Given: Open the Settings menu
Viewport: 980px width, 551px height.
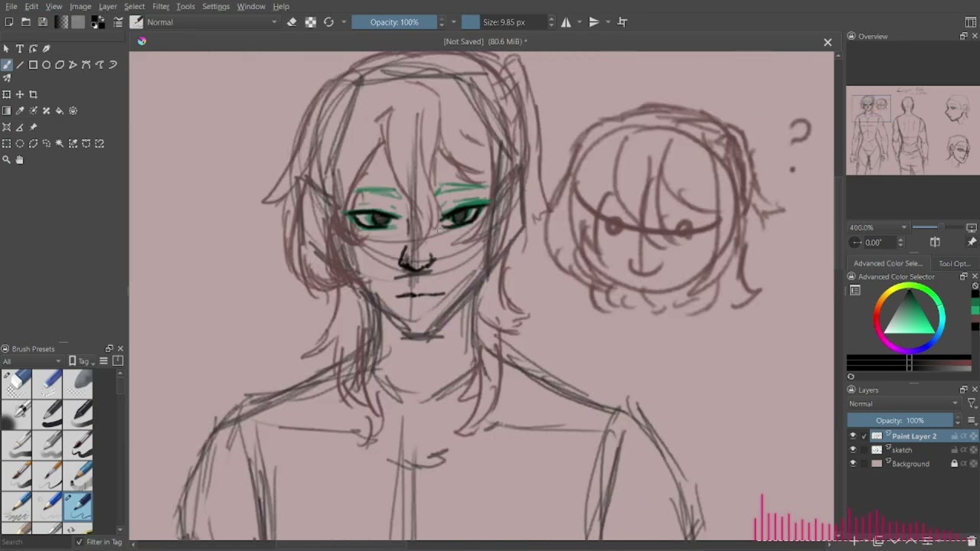Looking at the screenshot, I should coord(216,6).
